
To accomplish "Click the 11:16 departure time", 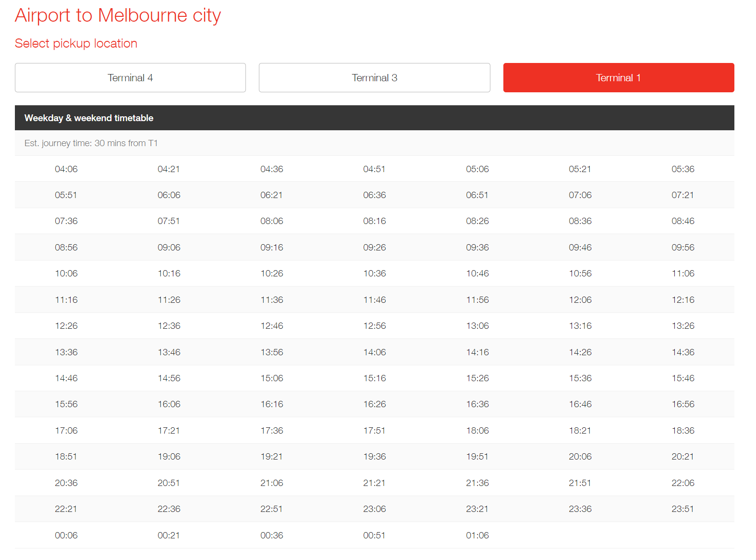I will coord(66,300).
